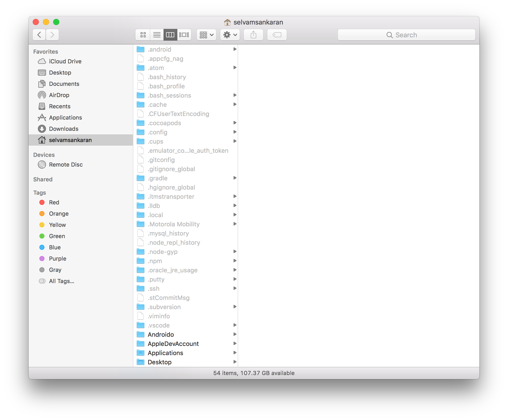This screenshot has width=508, height=420.
Task: Filter by the Gray tag
Action: 81,270
